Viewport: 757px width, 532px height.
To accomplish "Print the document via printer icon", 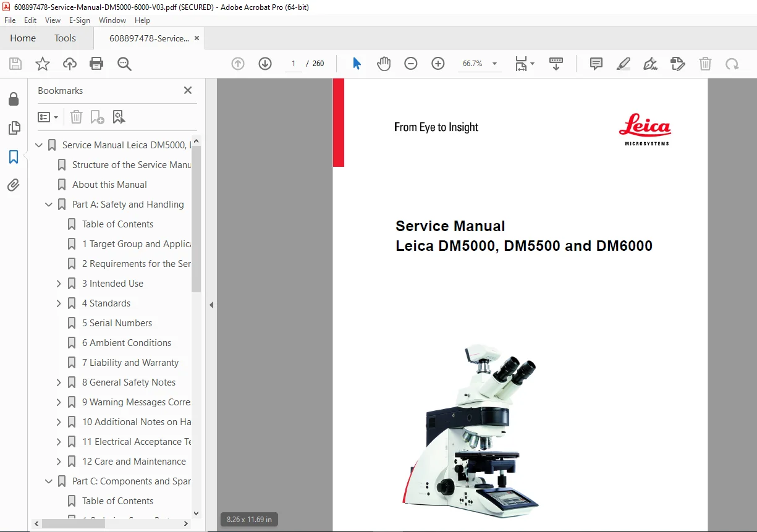I will 96,64.
